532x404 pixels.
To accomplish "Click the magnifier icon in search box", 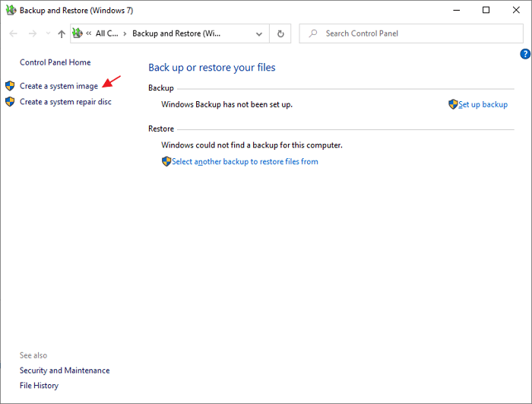I will (x=312, y=34).
